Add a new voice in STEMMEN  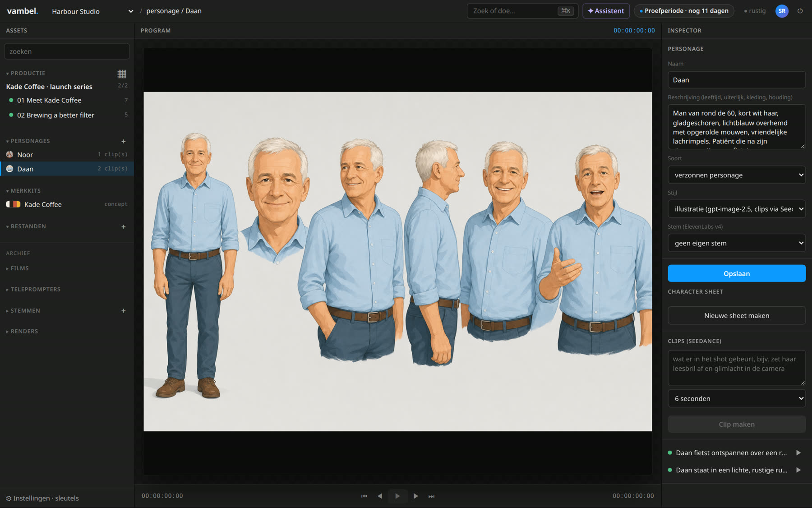[x=123, y=311]
